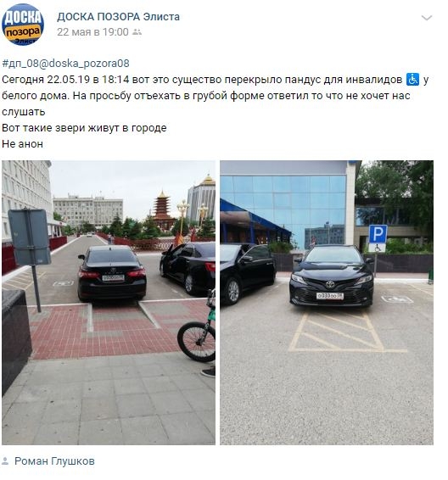This screenshot has width=448, height=480.
Task: Open the right photo of the Toyota's front
Action: coord(327,303)
